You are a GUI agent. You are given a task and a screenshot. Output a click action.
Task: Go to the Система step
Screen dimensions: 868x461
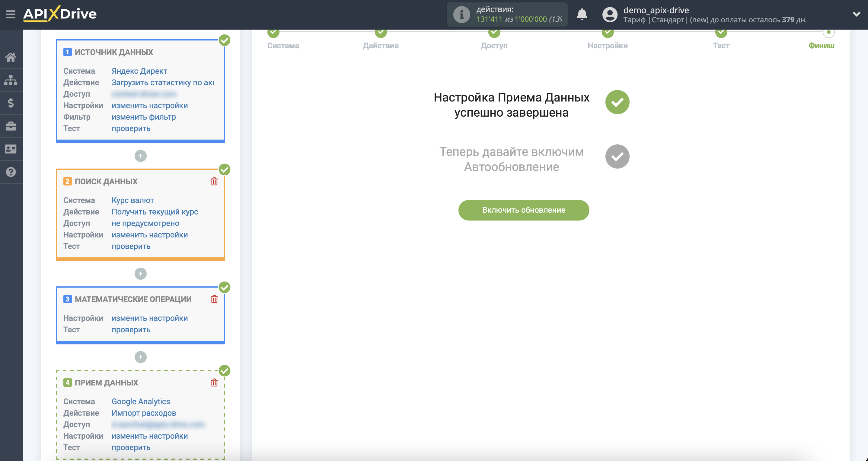[283, 46]
